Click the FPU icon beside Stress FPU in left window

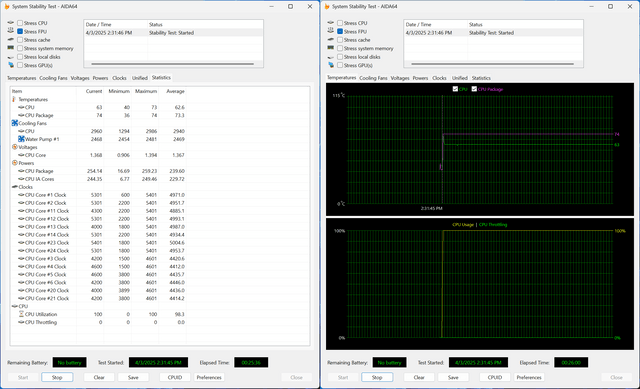pyautogui.click(x=11, y=31)
